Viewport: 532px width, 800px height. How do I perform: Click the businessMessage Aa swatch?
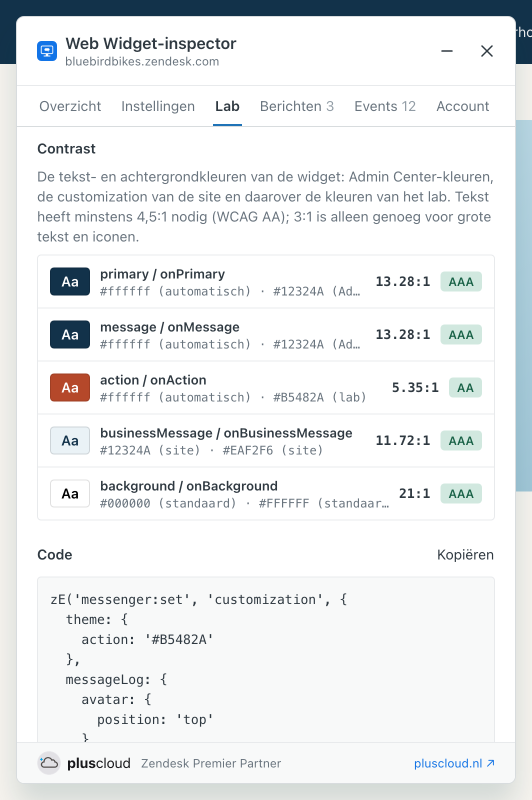pyautogui.click(x=70, y=440)
